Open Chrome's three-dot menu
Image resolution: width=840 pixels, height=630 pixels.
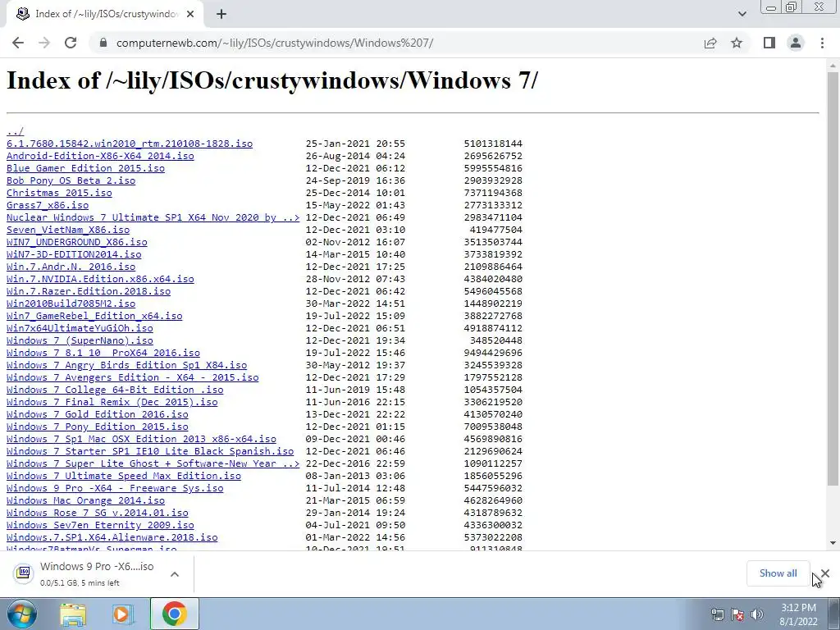822,43
